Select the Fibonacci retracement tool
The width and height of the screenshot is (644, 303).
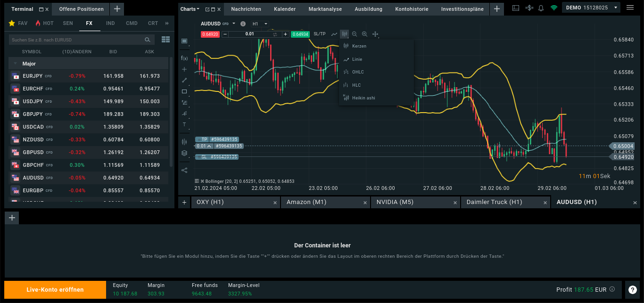pos(184,102)
